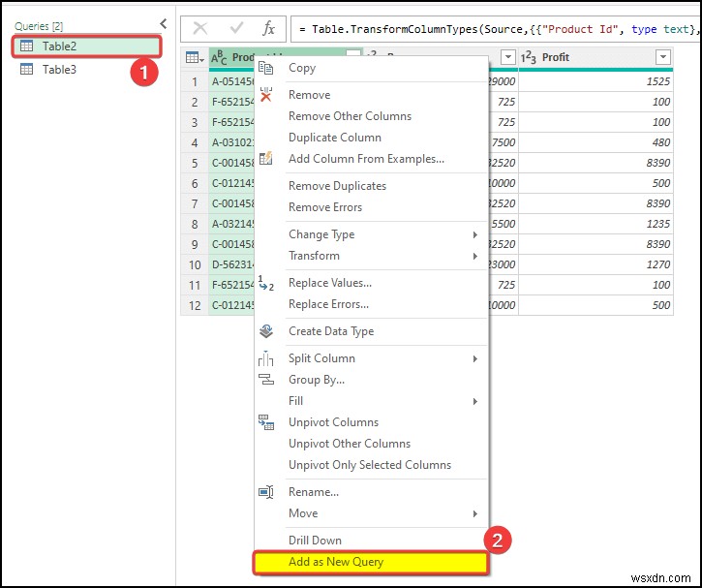Screen dimensions: 702x588
Task: Click the fx function icon in formula bar
Action: [268, 29]
